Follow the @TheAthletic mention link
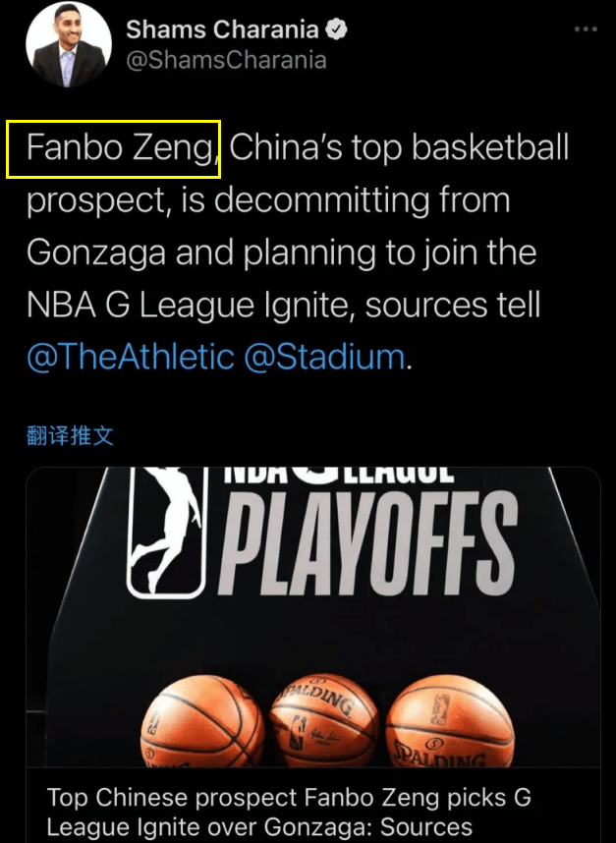This screenshot has width=616, height=843. click(131, 357)
